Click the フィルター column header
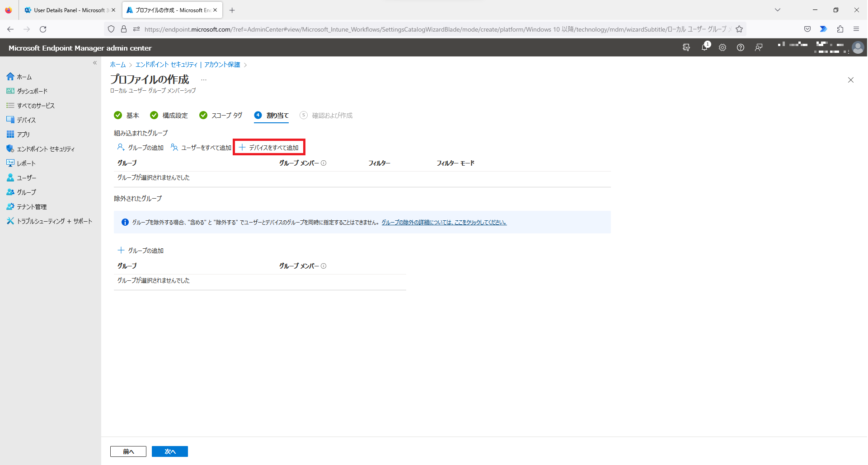Screen dimensions: 868x465 (379, 163)
